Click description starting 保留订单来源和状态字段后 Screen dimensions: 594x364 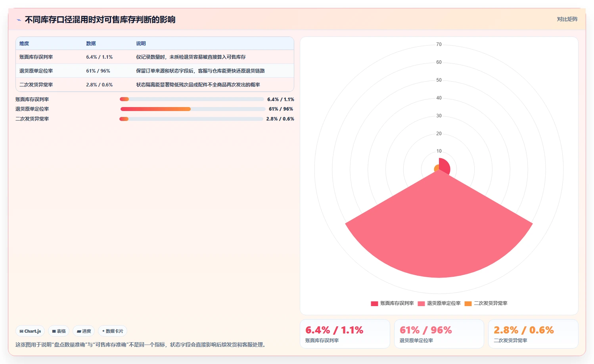(200, 71)
